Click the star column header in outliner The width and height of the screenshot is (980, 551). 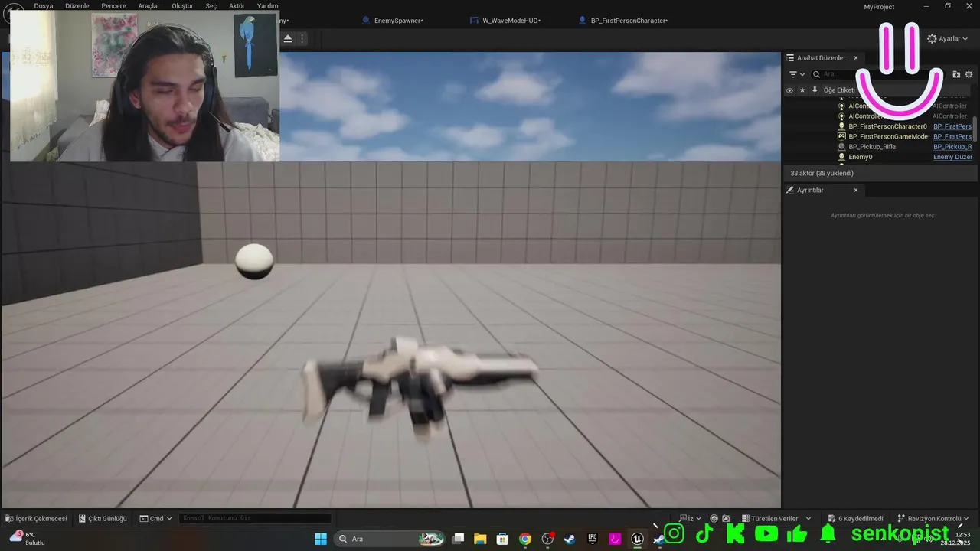[x=802, y=90]
